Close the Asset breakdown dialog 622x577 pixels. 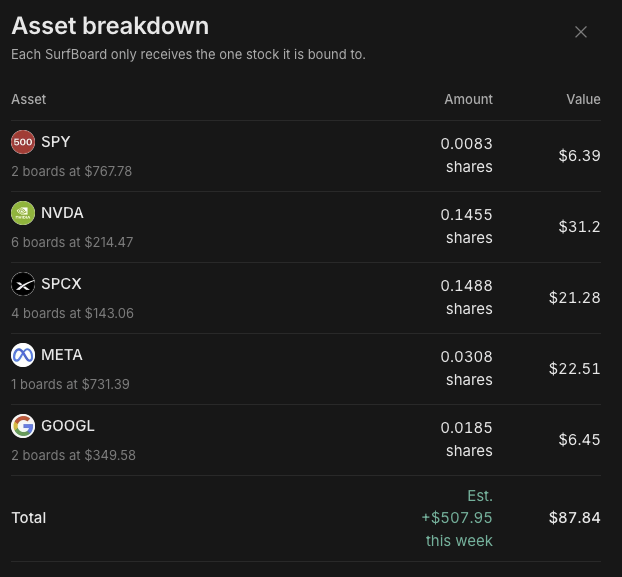[581, 32]
